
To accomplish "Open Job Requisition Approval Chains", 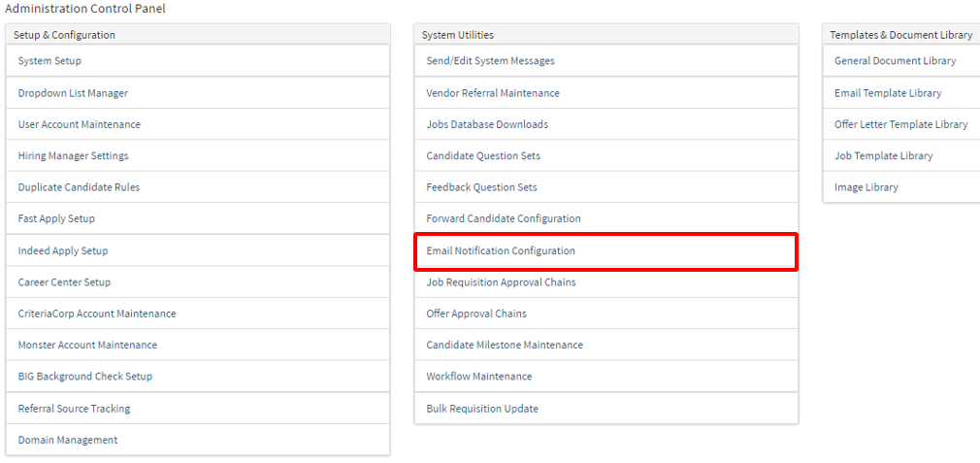I will click(501, 282).
